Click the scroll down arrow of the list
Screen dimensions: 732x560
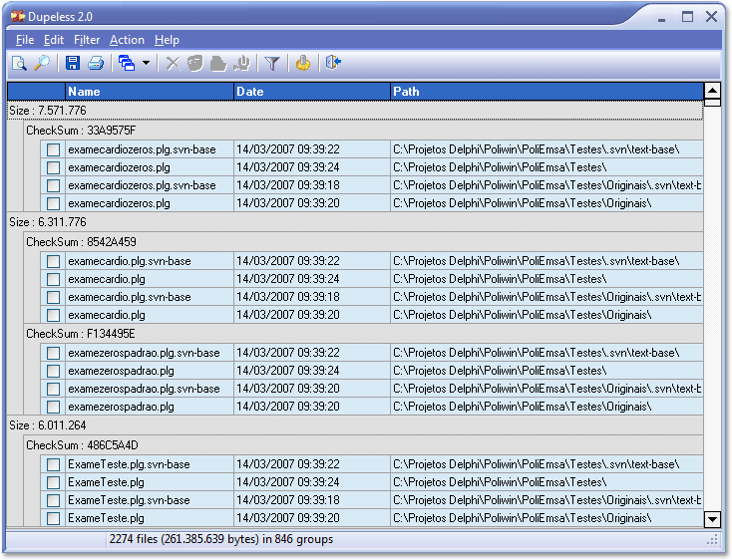pyautogui.click(x=712, y=519)
